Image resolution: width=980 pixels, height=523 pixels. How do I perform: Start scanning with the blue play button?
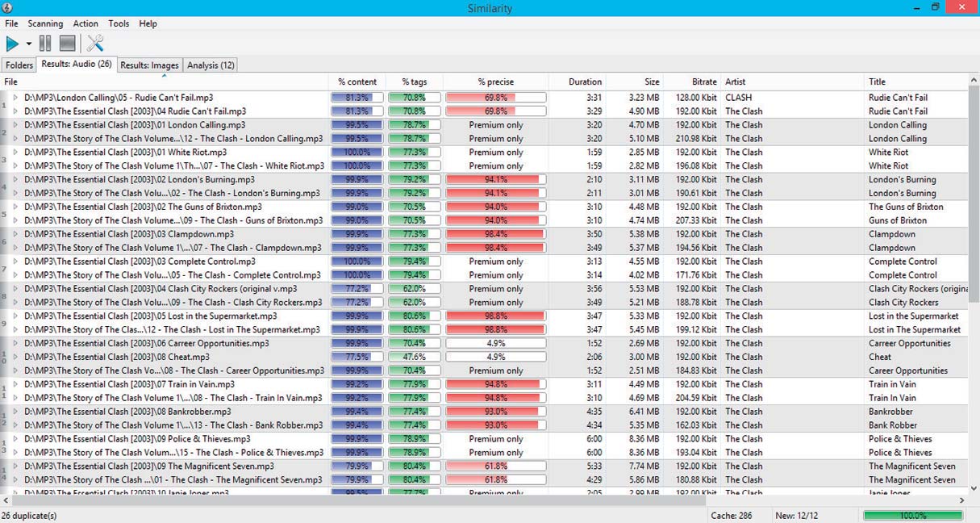point(13,44)
